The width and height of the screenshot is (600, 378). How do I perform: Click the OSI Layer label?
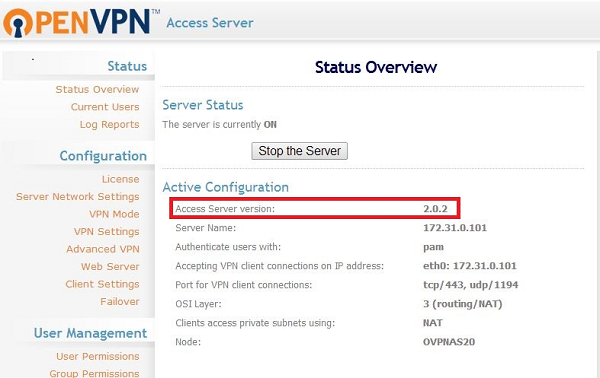click(198, 304)
